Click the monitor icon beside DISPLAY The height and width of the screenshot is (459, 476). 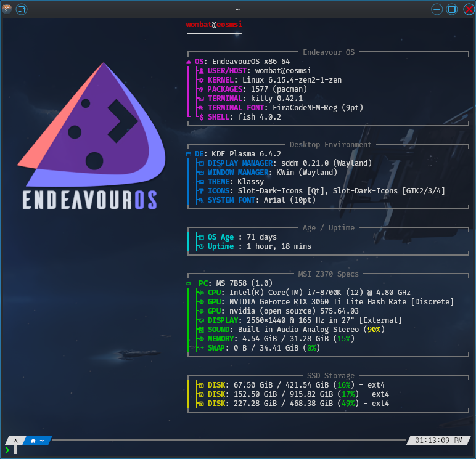click(201, 320)
